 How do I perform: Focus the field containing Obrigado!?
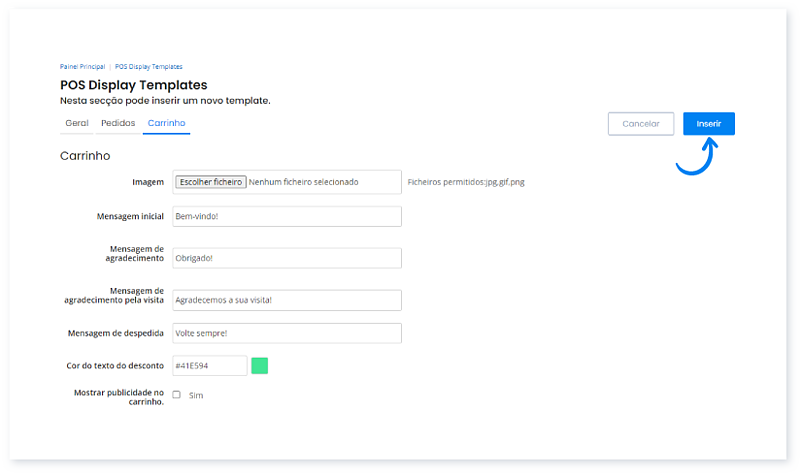[286, 258]
